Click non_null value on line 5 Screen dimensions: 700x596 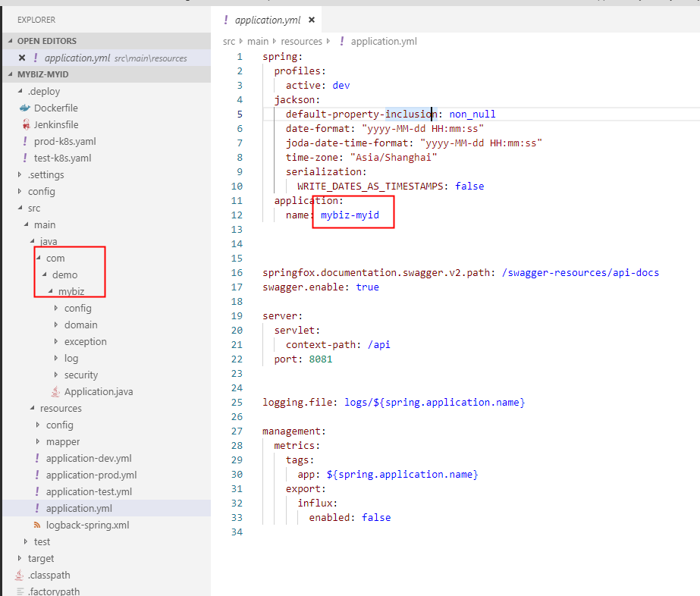[x=472, y=114]
